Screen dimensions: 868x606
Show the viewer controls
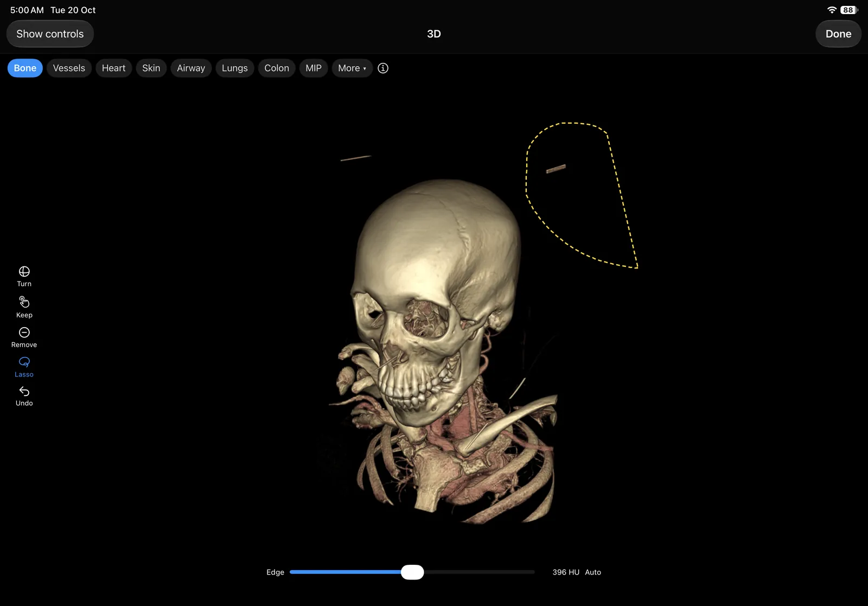[x=50, y=34]
